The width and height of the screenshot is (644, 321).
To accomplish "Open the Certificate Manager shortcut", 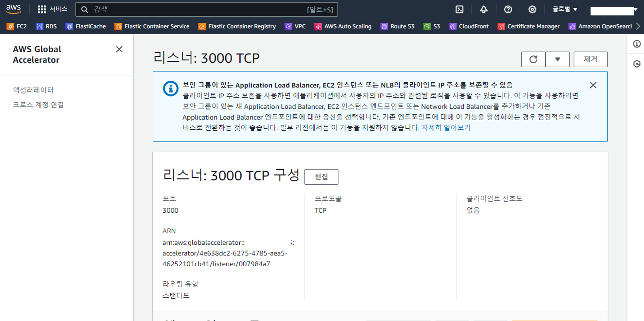I will [x=529, y=26].
